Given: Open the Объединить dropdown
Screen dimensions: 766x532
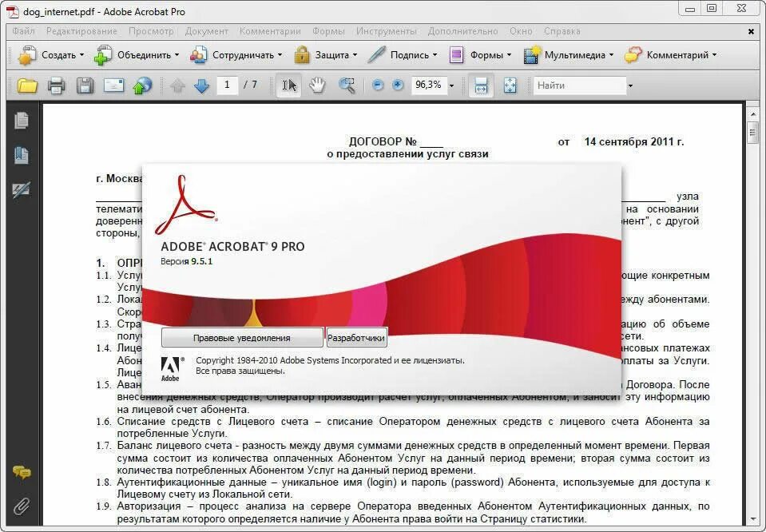Looking at the screenshot, I should pos(137,55).
